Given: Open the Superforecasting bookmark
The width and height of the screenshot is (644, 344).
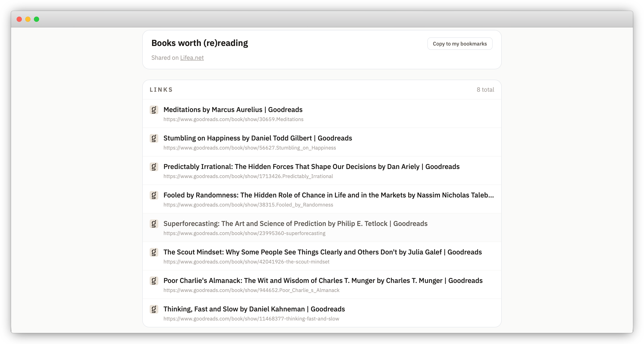Looking at the screenshot, I should click(x=295, y=224).
